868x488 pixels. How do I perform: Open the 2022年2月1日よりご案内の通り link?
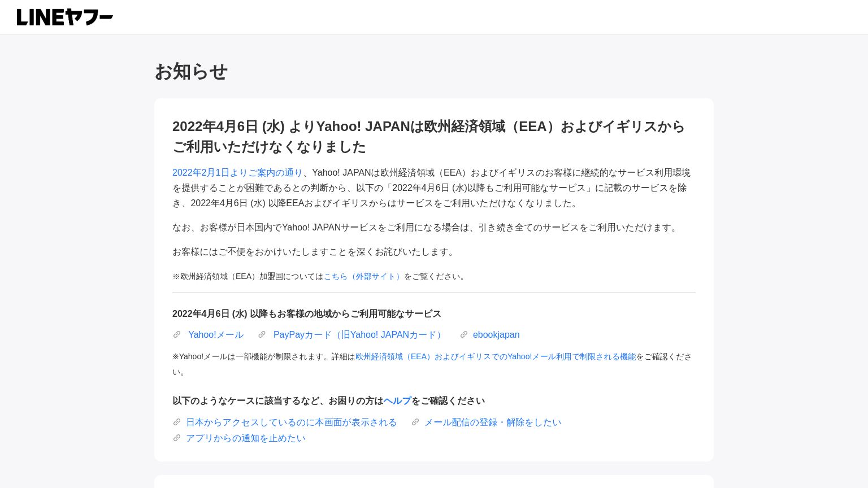tap(237, 173)
